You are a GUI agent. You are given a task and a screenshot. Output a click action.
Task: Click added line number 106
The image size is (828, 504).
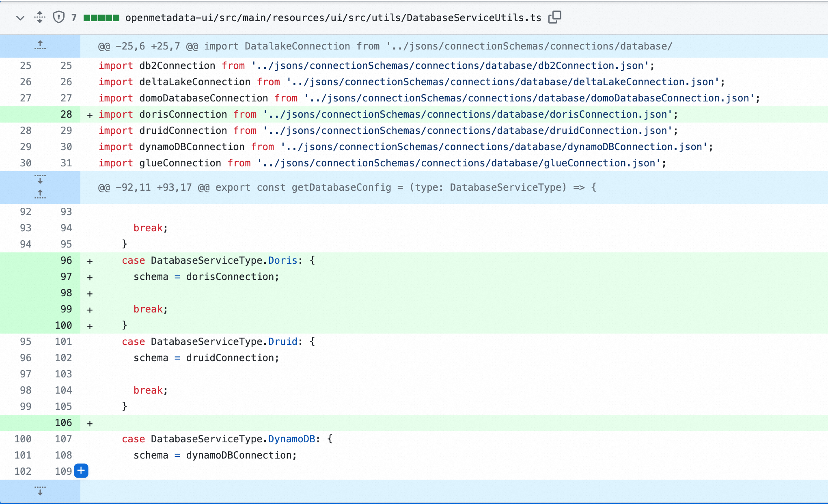pyautogui.click(x=63, y=423)
